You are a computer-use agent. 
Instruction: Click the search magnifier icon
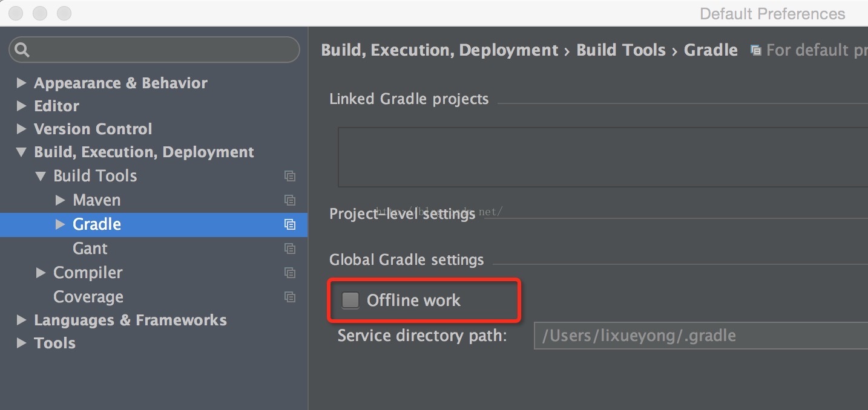click(22, 50)
